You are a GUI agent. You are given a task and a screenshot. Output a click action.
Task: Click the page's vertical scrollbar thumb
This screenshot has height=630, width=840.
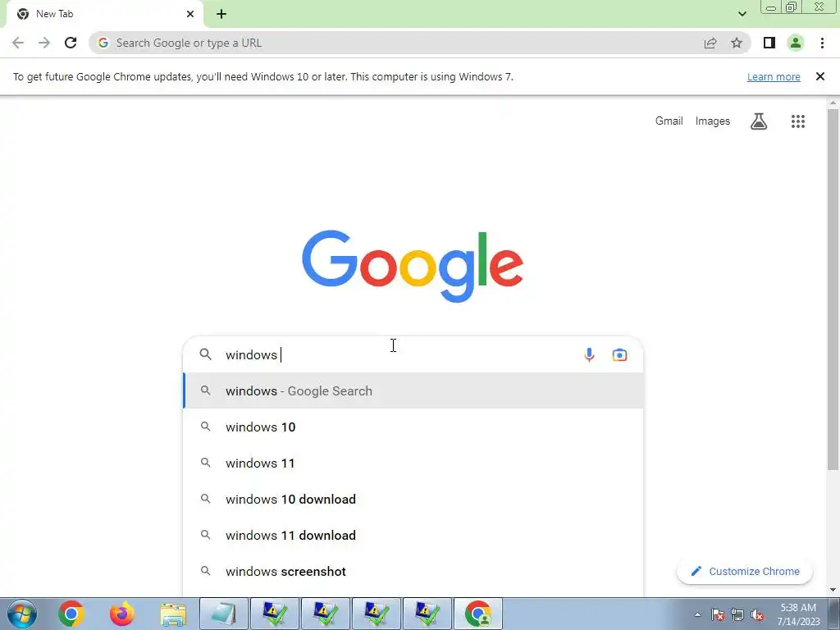pyautogui.click(x=833, y=290)
